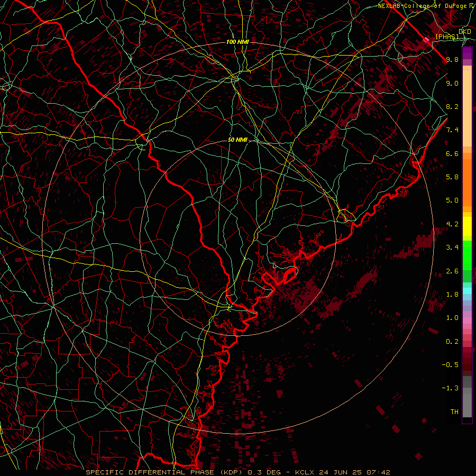Click the DKD label above the color scale

(464, 32)
